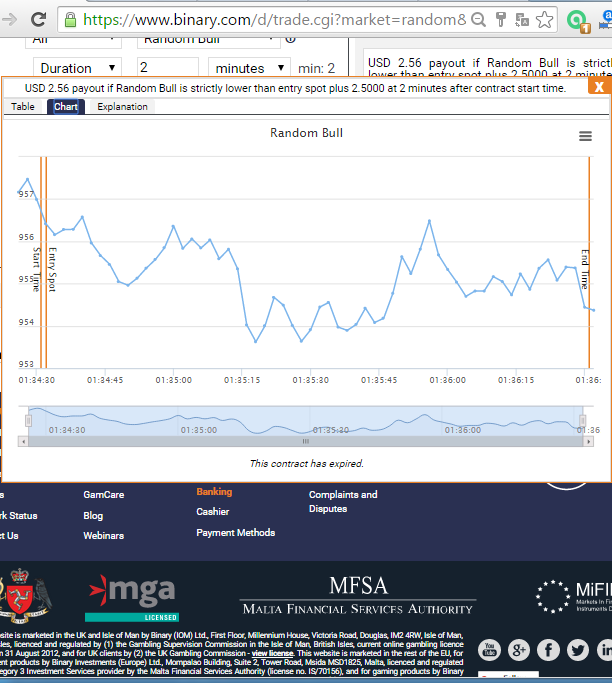Close the contract popup with orange X
The image size is (612, 683).
[x=599, y=87]
